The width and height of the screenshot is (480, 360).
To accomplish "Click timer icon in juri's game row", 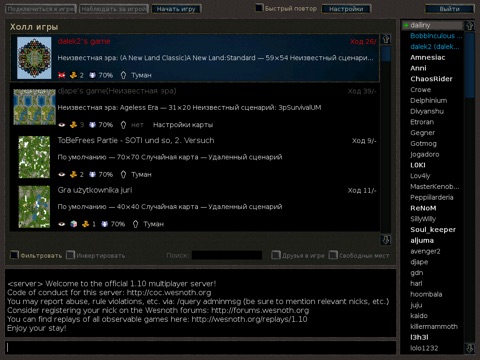I will click(135, 224).
